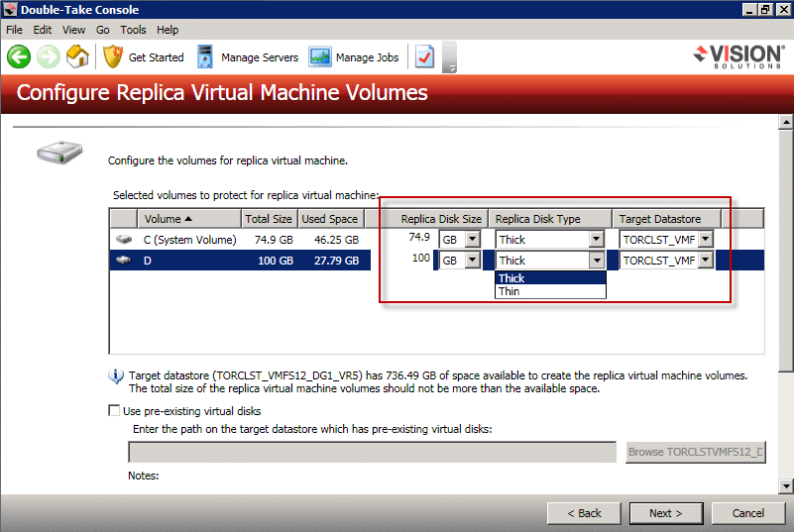794x532 pixels.
Task: Expand Target Datastore dropdown for D volume
Action: (x=705, y=260)
